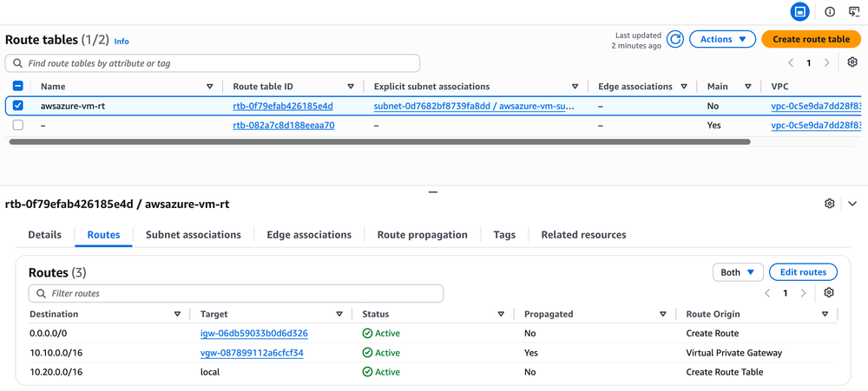Open route tables list preferences gear
The image size is (868, 391).
tap(852, 62)
